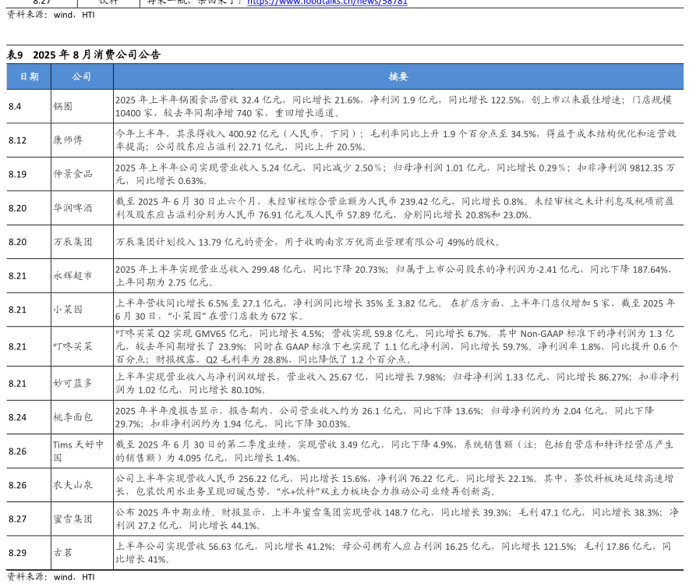Click the 资料来源 wind, HTI note below the table
This screenshot has width=700, height=588.
point(51,577)
